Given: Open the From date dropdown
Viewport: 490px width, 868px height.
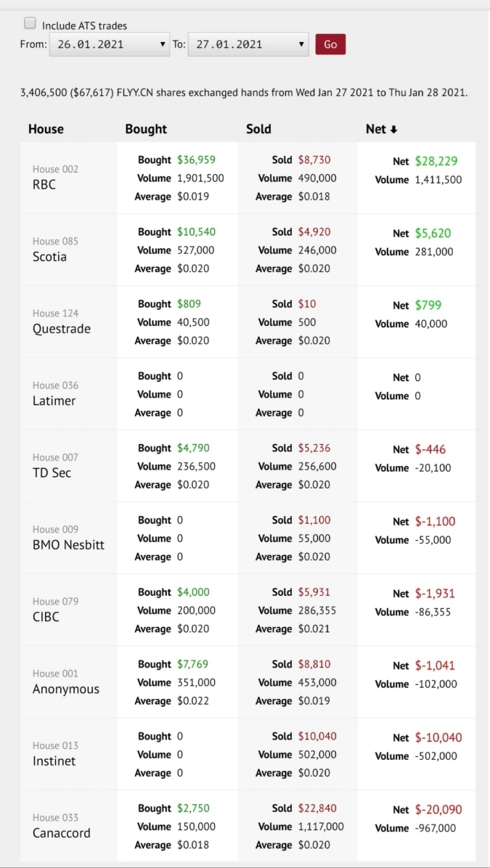Looking at the screenshot, I should coord(109,44).
